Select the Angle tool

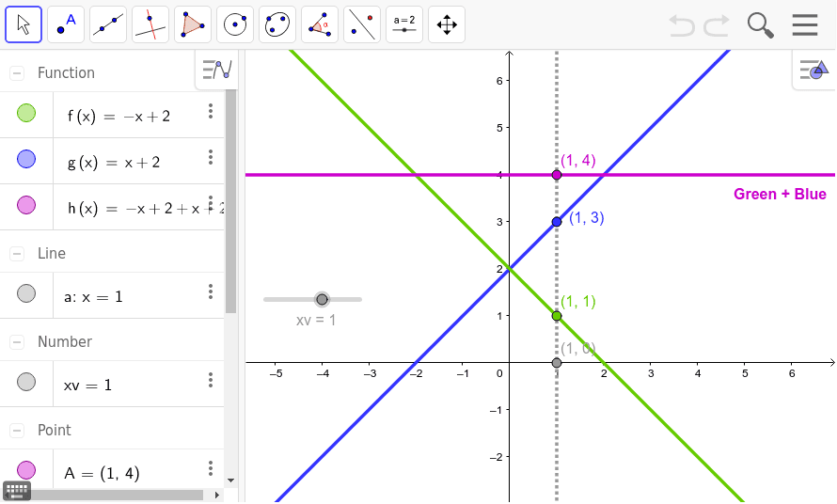coord(320,24)
